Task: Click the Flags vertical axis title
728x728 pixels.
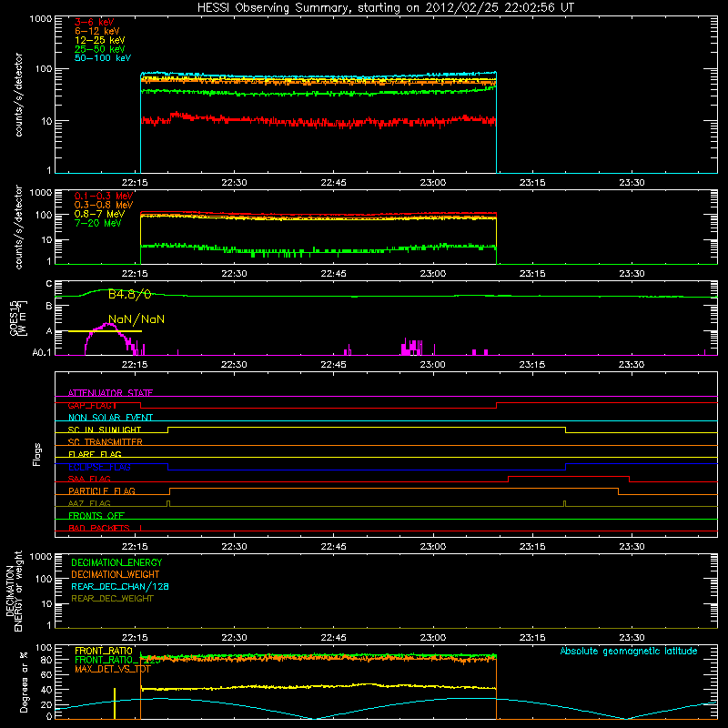Action: click(37, 455)
